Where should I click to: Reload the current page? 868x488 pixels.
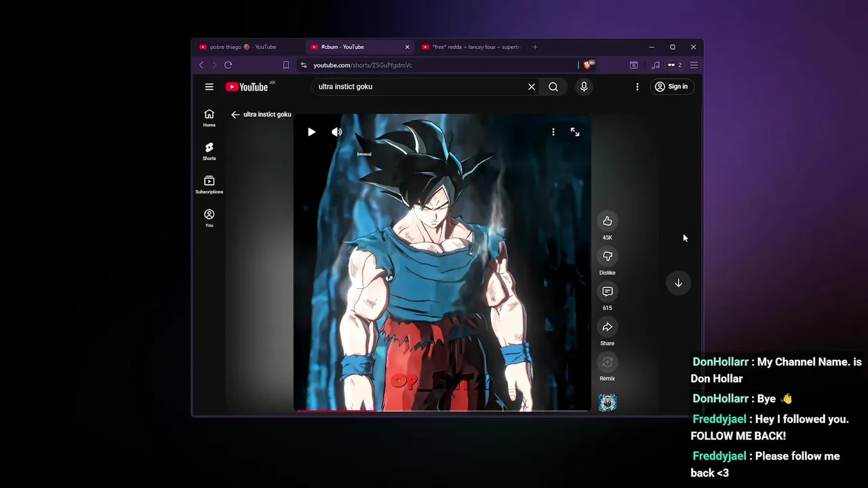[x=228, y=65]
